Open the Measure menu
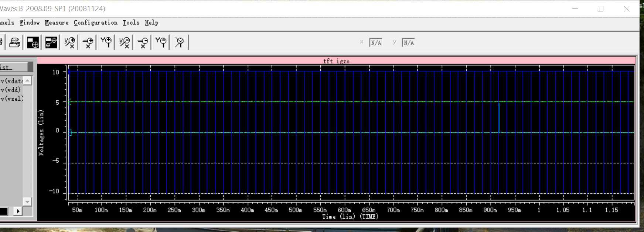 pos(57,22)
